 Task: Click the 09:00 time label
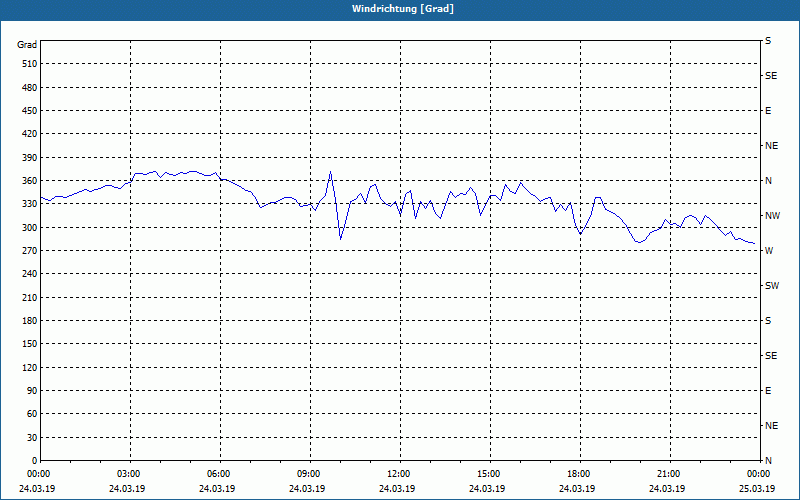coord(309,474)
